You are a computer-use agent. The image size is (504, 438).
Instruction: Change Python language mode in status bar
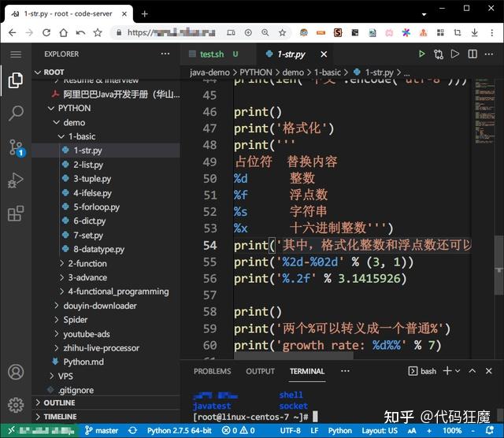339,431
